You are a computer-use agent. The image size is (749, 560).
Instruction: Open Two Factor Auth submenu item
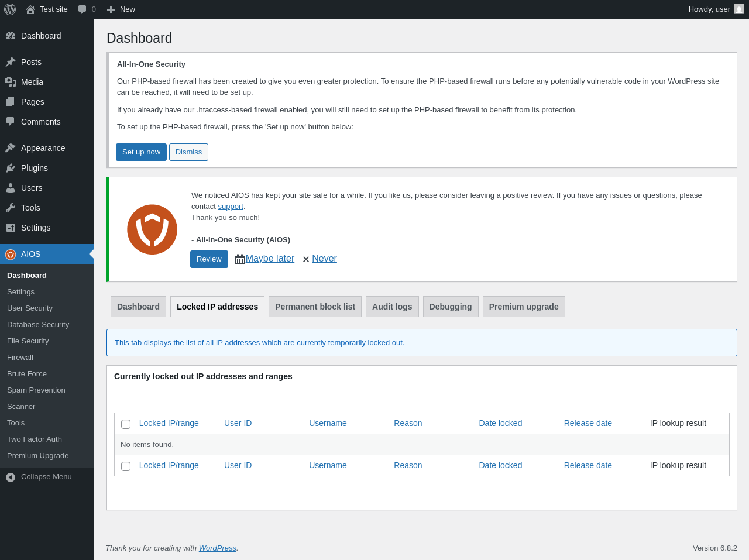[x=47, y=439]
